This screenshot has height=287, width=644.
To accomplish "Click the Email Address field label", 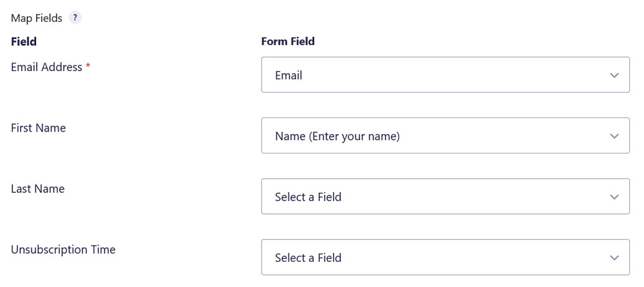I will [x=46, y=67].
